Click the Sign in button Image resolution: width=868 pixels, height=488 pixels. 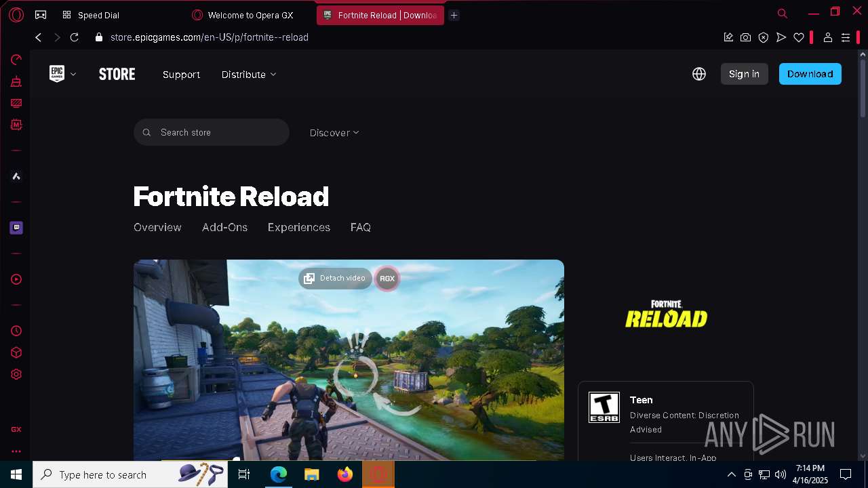click(744, 74)
